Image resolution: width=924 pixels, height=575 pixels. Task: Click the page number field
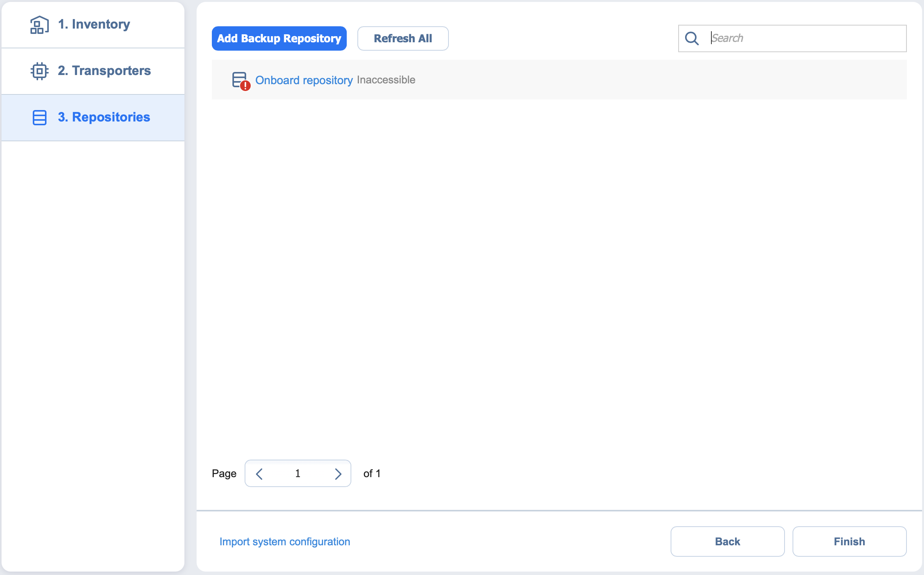coord(298,474)
